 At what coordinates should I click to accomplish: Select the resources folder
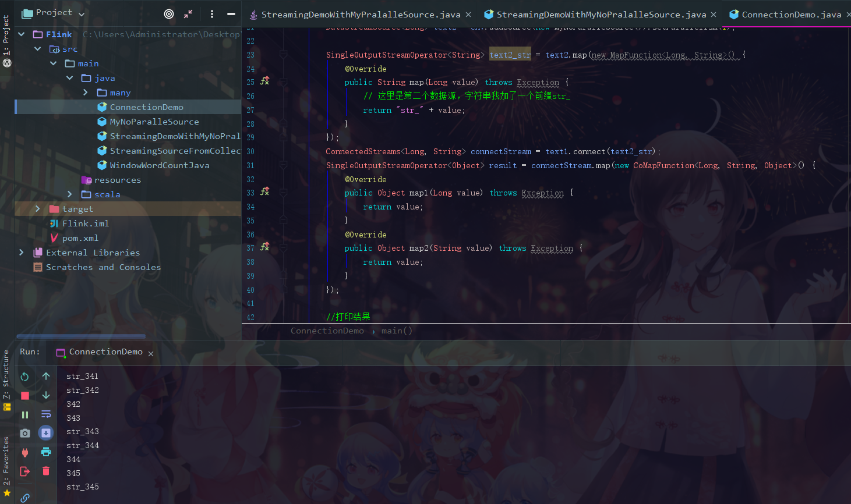coord(117,180)
